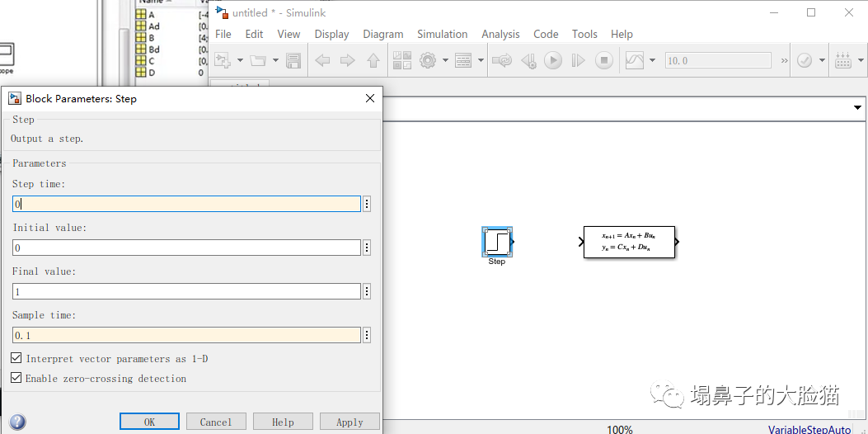Run the simulation with the Play button

[553, 60]
